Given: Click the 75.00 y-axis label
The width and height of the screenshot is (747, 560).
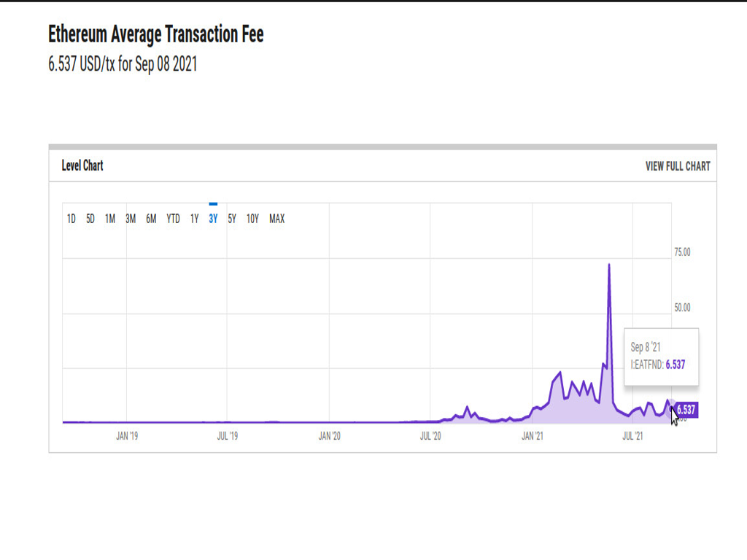Looking at the screenshot, I should coord(681,252).
